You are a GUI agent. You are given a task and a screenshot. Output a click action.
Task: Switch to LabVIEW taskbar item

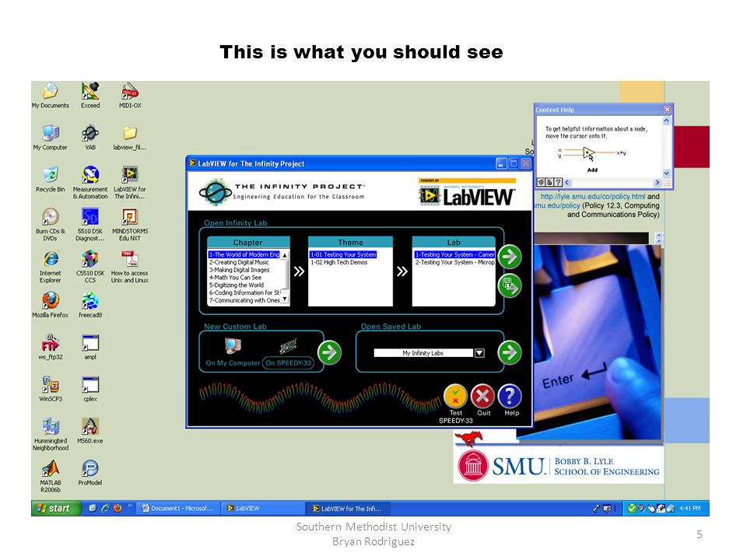264,509
